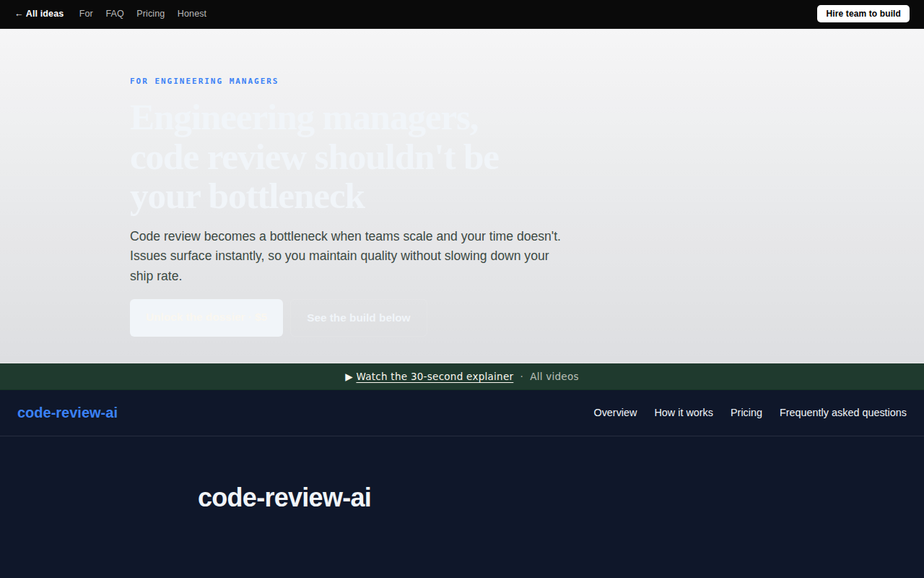Go to How it works section

click(684, 413)
